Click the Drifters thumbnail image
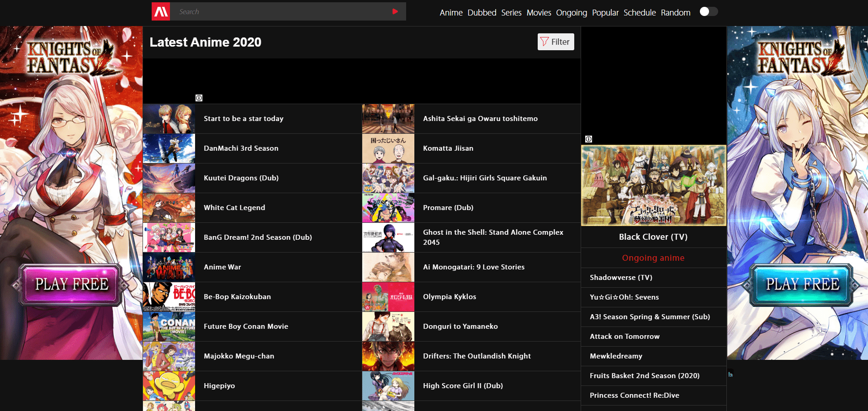 pyautogui.click(x=388, y=356)
